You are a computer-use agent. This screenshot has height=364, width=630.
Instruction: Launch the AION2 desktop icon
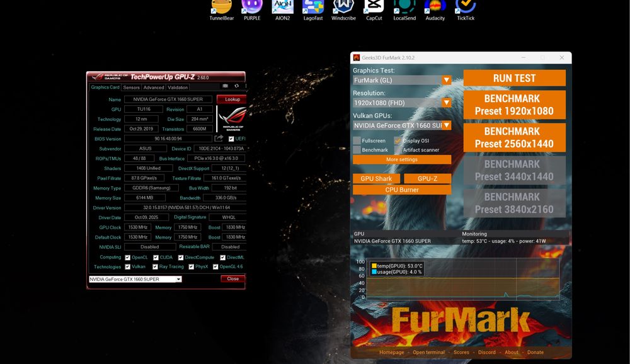[x=282, y=10]
